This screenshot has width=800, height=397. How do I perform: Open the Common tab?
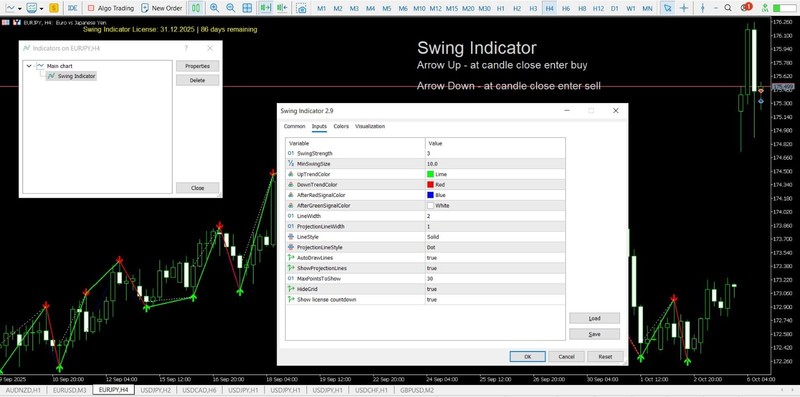(x=294, y=126)
